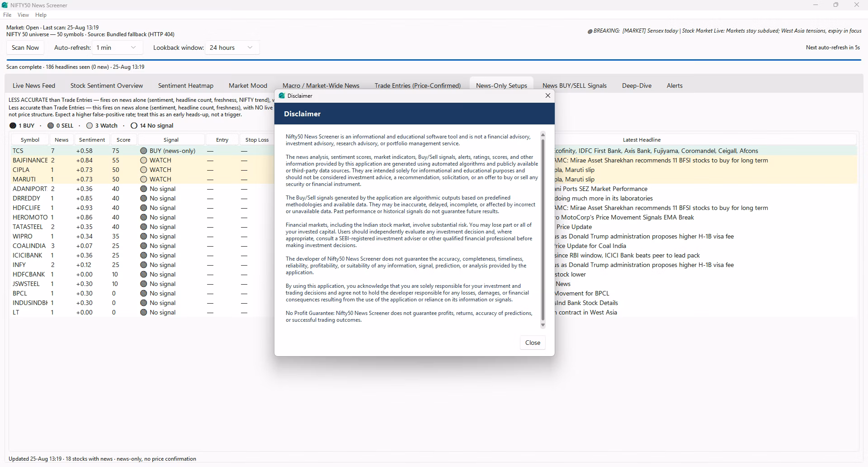Click headline about H-1B visa fee for WIPRO

pos(644,236)
